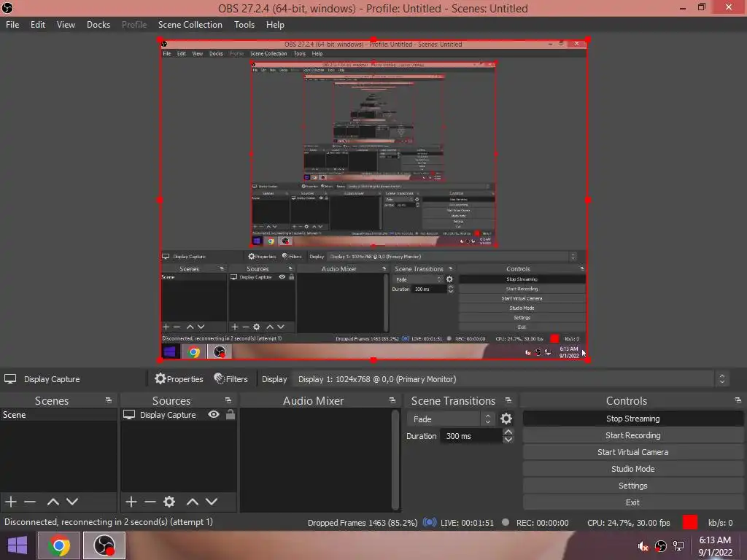Remove the selected scene with minus icon

pyautogui.click(x=30, y=502)
